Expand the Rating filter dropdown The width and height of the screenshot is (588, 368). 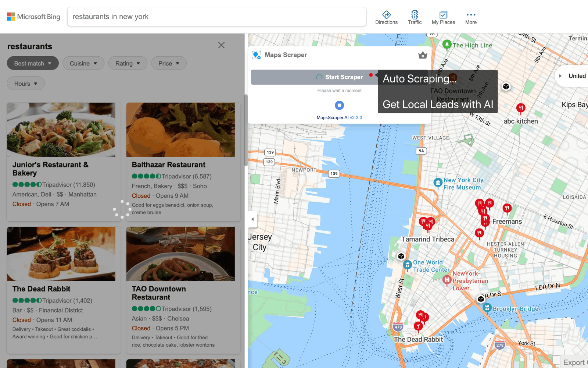[x=128, y=63]
